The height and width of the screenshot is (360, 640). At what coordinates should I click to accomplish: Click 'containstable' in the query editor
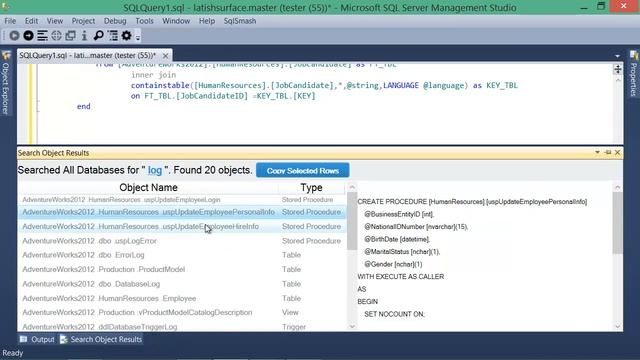(160, 85)
